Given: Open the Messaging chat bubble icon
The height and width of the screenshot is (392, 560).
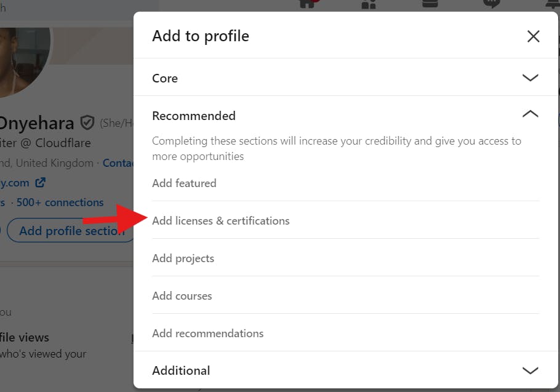Looking at the screenshot, I should click(492, 4).
